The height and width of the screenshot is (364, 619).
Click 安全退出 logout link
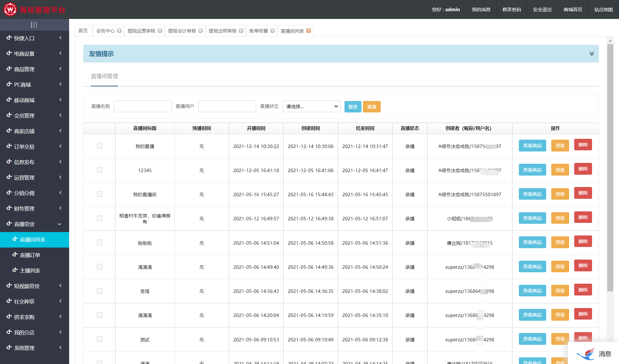pyautogui.click(x=542, y=9)
